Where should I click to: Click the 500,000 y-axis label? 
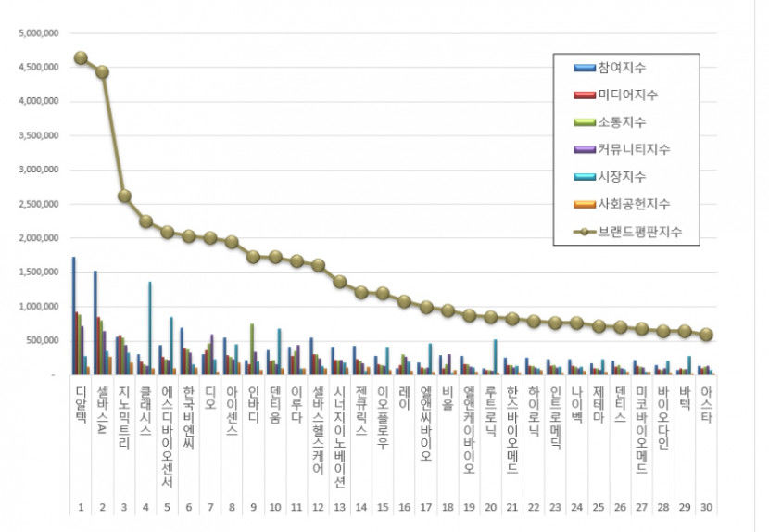click(43, 340)
